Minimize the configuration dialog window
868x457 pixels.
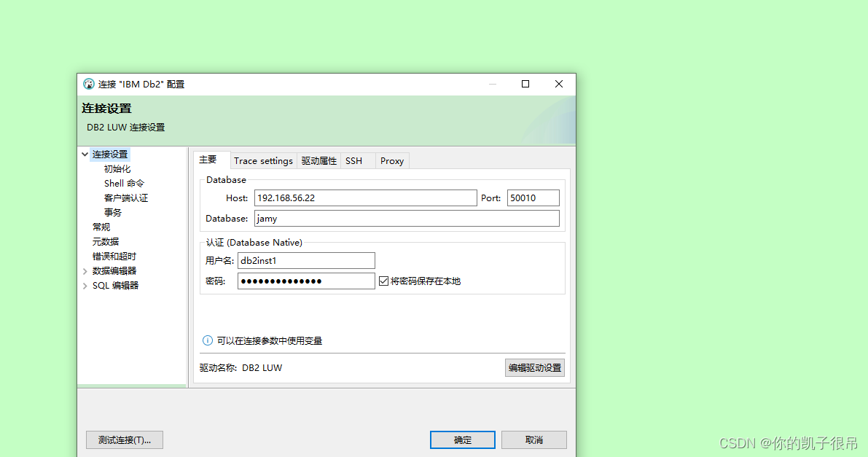(x=493, y=84)
